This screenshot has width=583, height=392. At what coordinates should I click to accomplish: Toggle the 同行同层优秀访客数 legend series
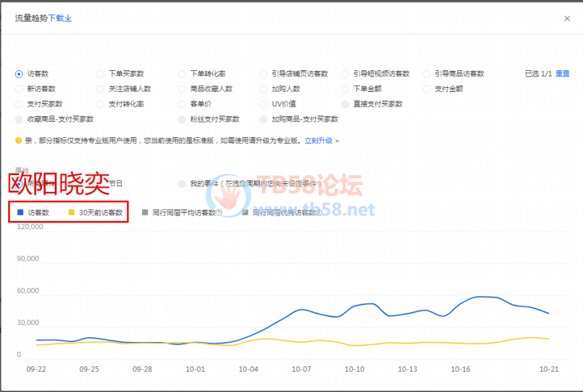[279, 212]
